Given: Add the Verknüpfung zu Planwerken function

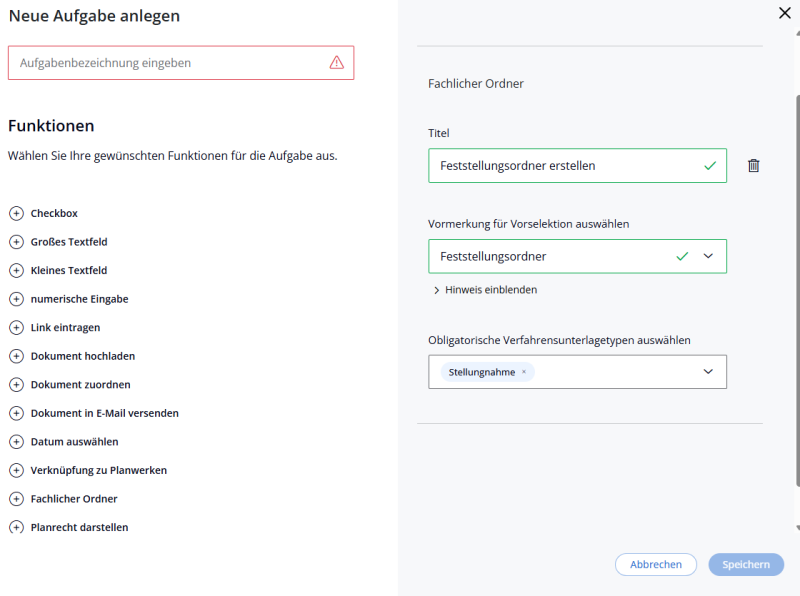Looking at the screenshot, I should 16,470.
